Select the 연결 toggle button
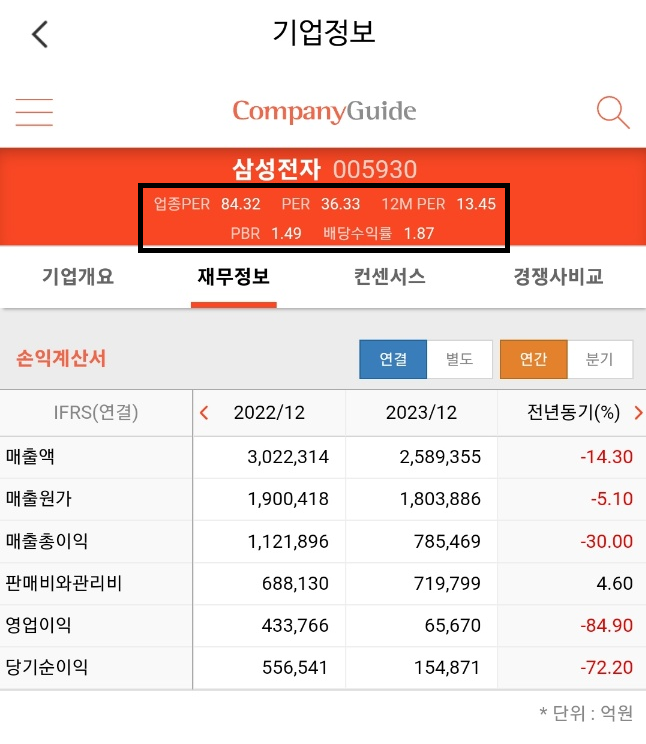This screenshot has width=646, height=744. [393, 359]
